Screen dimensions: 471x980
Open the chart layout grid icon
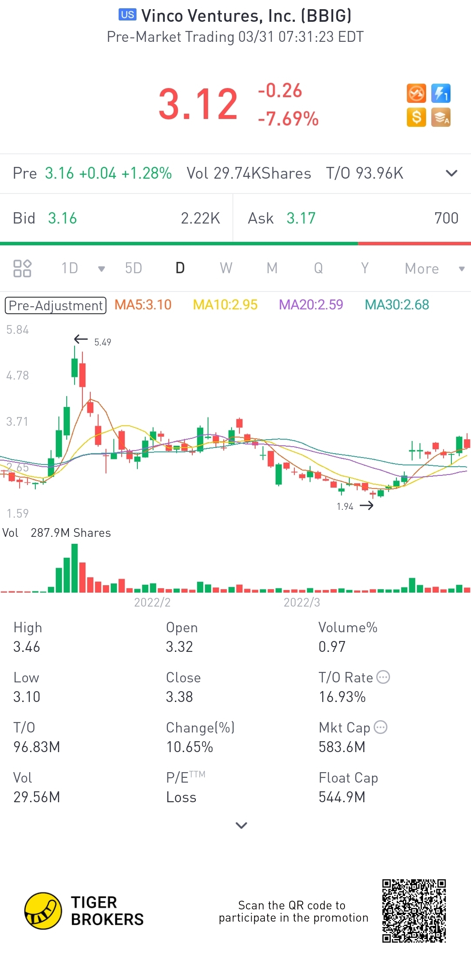pos(22,268)
